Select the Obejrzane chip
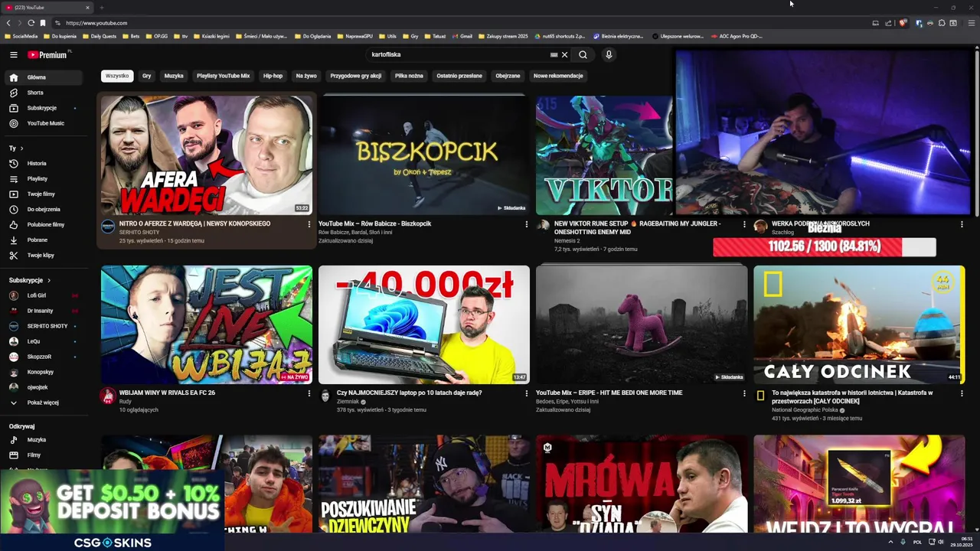 [x=508, y=76]
